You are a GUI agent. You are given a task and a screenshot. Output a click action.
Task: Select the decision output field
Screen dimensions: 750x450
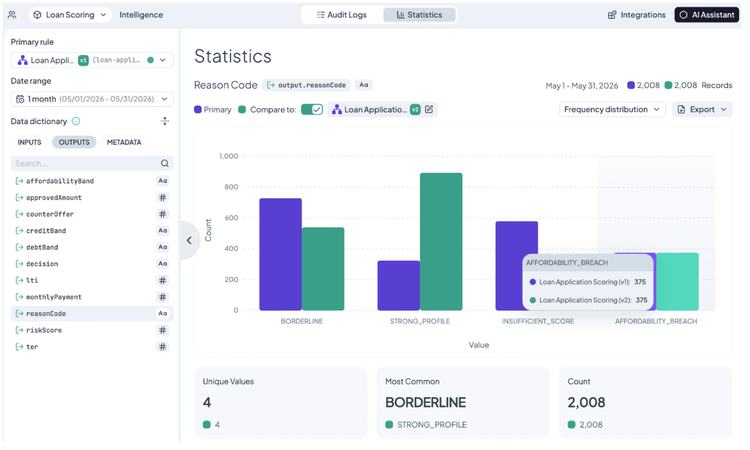[x=92, y=264]
